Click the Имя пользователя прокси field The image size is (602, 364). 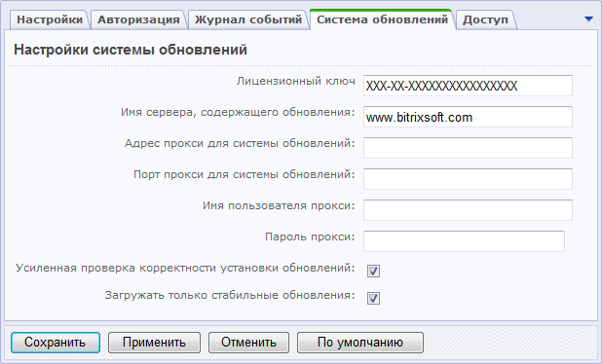[x=468, y=210]
